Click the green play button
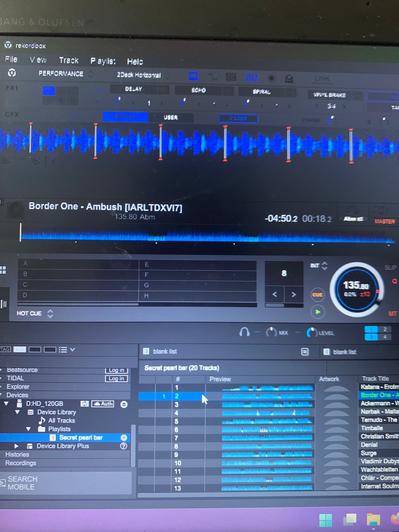 (317, 312)
